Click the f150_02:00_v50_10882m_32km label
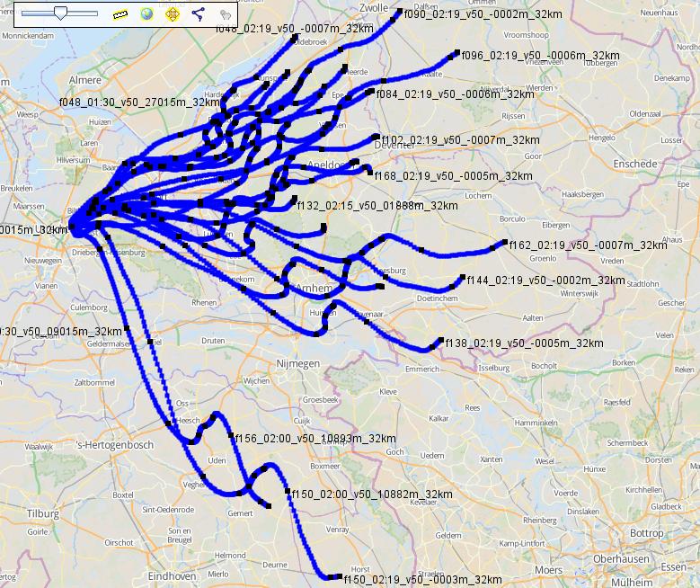700x588 pixels. click(373, 494)
